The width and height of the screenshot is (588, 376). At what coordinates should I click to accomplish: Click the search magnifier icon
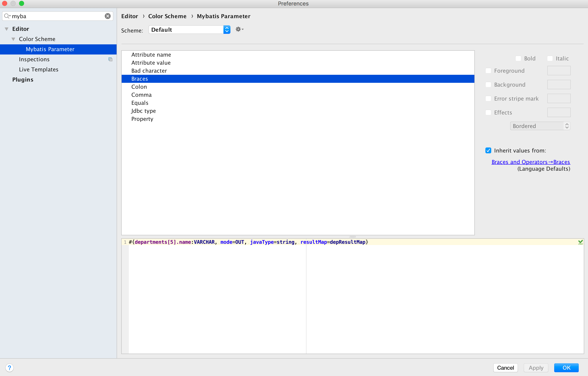[7, 16]
